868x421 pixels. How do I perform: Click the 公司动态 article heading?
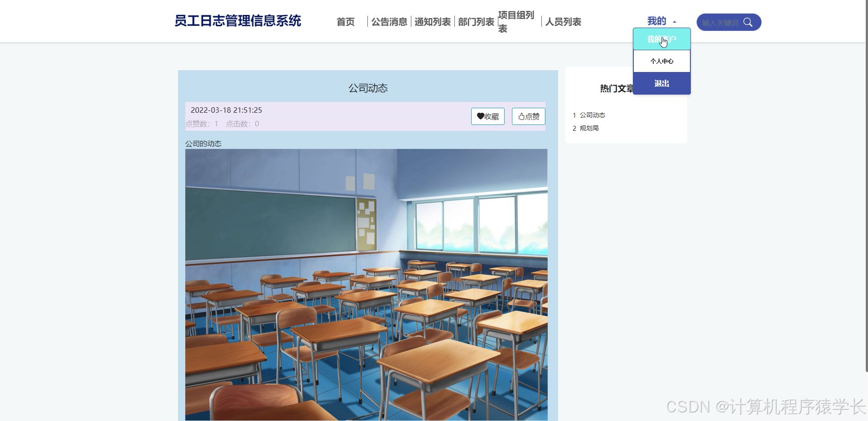[368, 88]
